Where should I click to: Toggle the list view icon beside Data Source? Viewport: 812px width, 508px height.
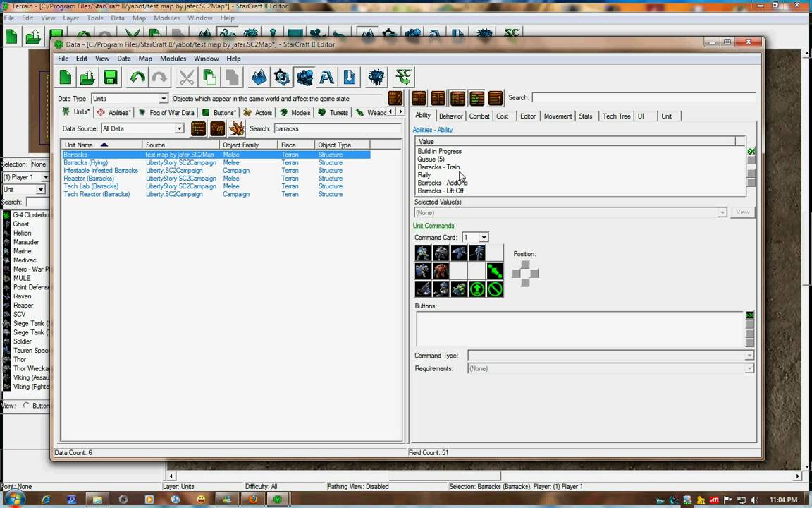[198, 128]
